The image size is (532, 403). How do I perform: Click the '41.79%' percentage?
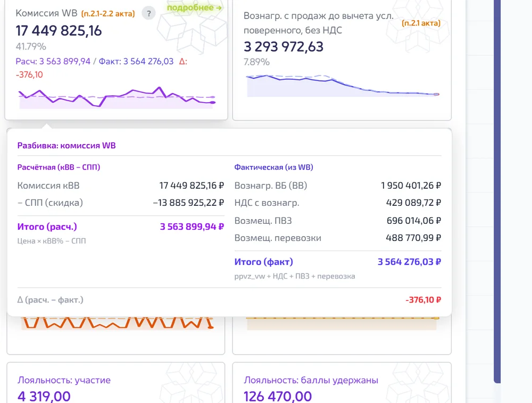point(31,46)
